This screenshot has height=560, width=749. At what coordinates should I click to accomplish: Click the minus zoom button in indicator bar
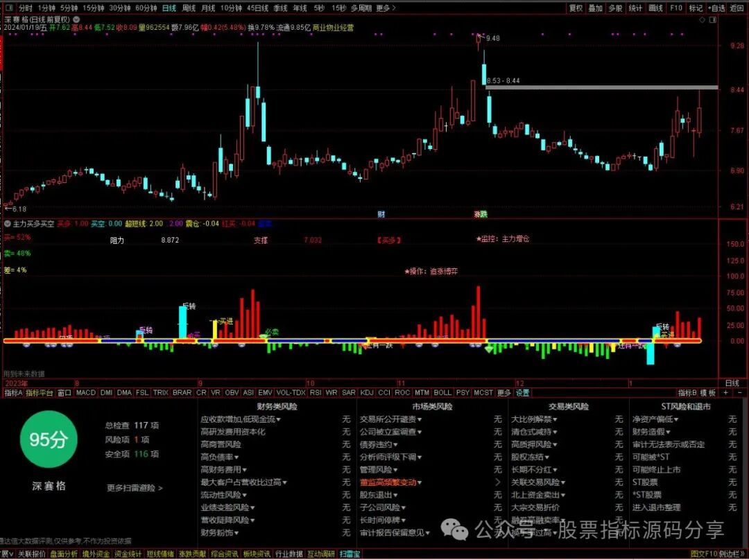tap(740, 392)
